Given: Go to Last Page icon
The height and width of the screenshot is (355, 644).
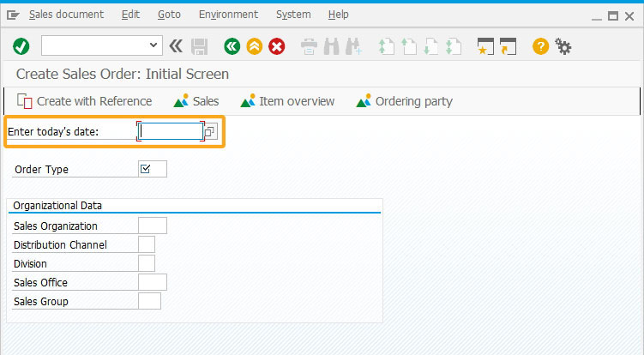Looking at the screenshot, I should click(x=454, y=46).
